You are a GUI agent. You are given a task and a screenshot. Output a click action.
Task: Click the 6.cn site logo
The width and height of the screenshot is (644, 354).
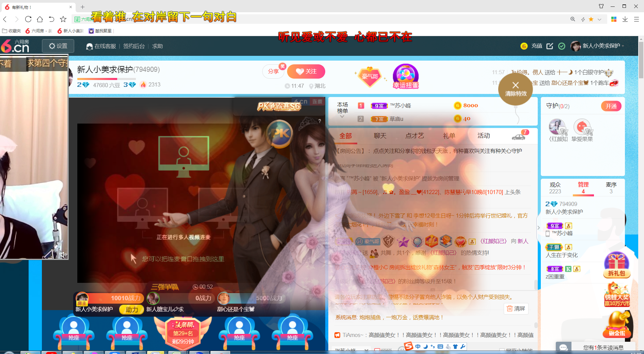point(15,46)
